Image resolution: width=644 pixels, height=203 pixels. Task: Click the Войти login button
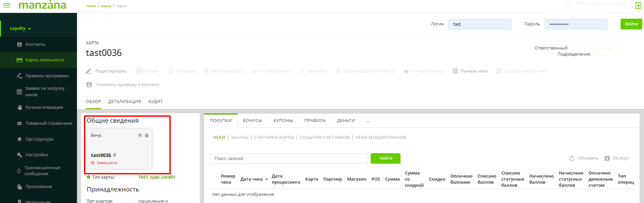pos(631,24)
